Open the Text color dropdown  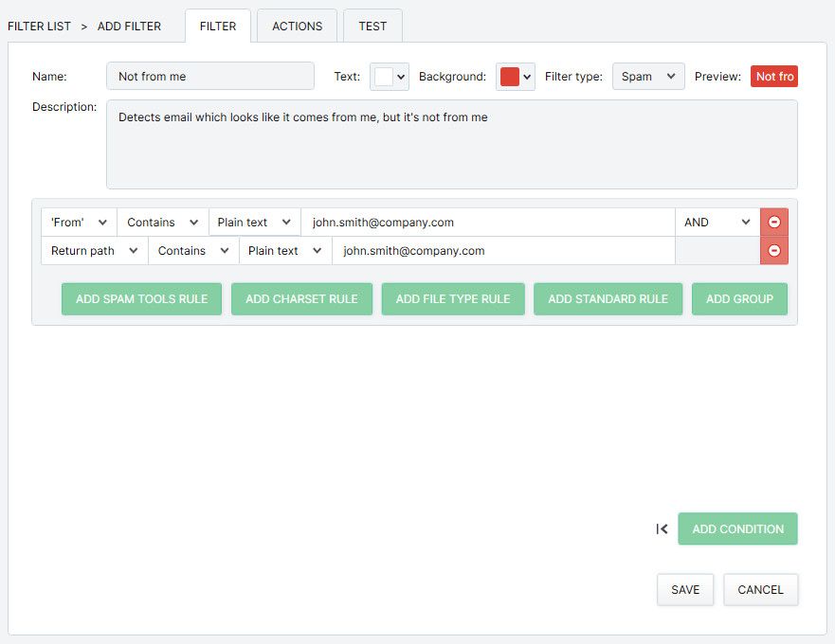pyautogui.click(x=389, y=77)
